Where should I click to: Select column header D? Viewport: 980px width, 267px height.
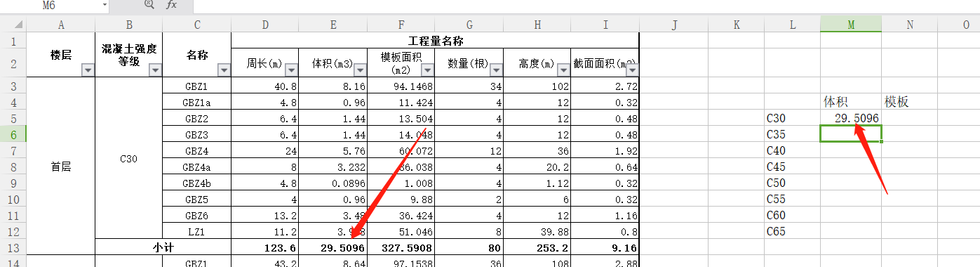(264, 25)
